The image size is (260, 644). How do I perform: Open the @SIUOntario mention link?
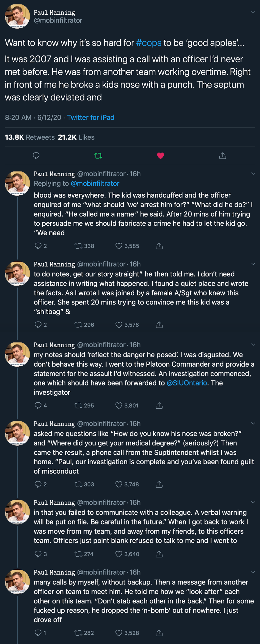pos(187,383)
